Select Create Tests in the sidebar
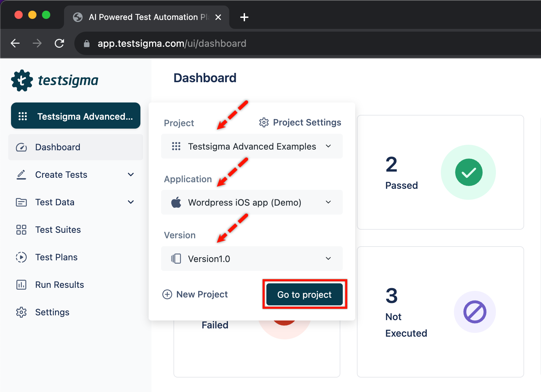 coord(76,175)
